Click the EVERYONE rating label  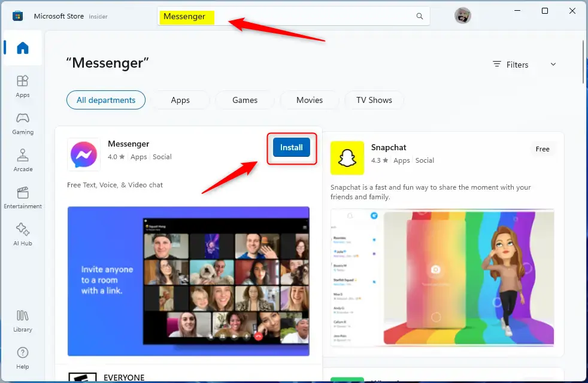point(124,378)
